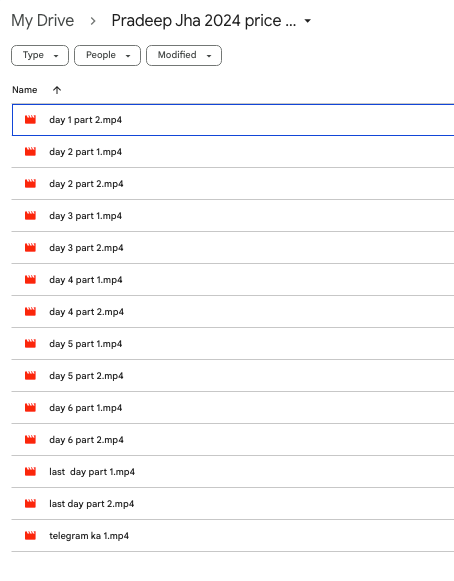Select the last  day part 1.mp4 file
The width and height of the screenshot is (454, 581).
[233, 472]
